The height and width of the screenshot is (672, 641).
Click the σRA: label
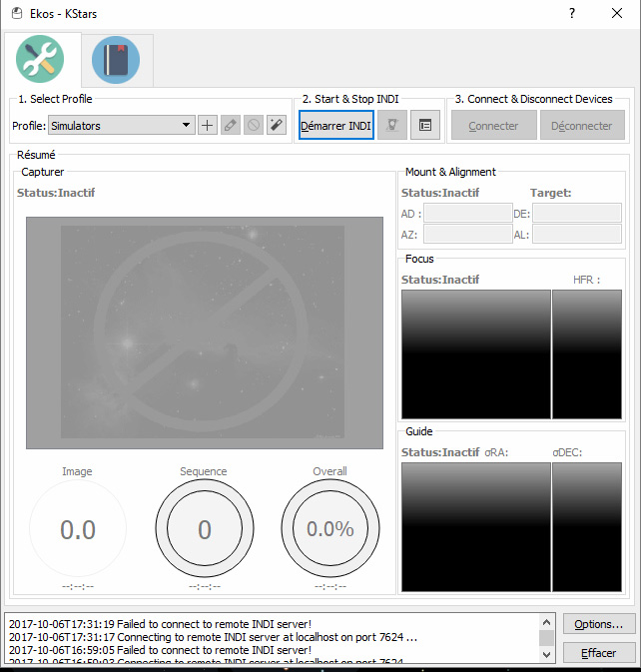(496, 452)
